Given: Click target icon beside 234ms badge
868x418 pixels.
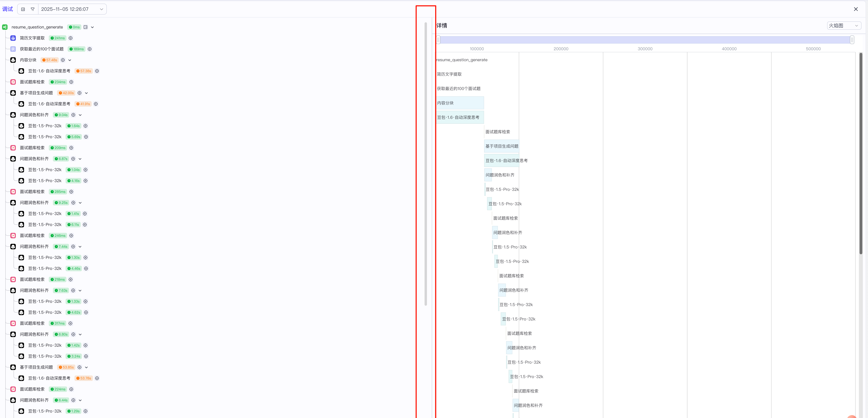Looking at the screenshot, I should [x=71, y=82].
